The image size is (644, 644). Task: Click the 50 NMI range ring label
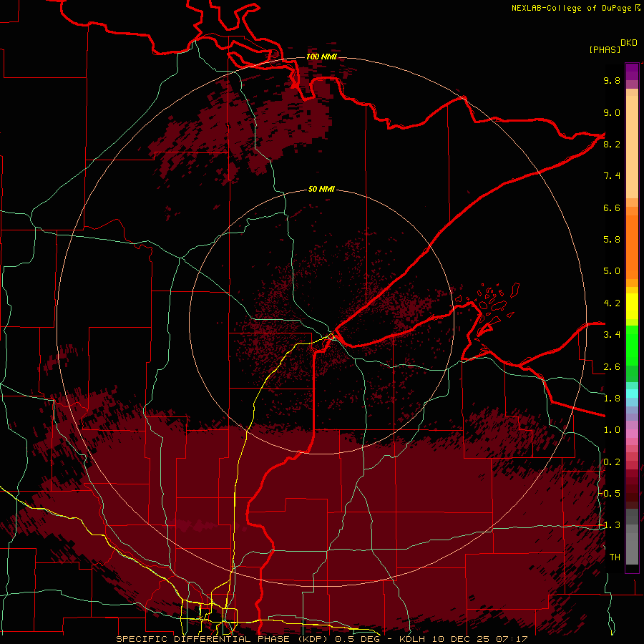[321, 189]
